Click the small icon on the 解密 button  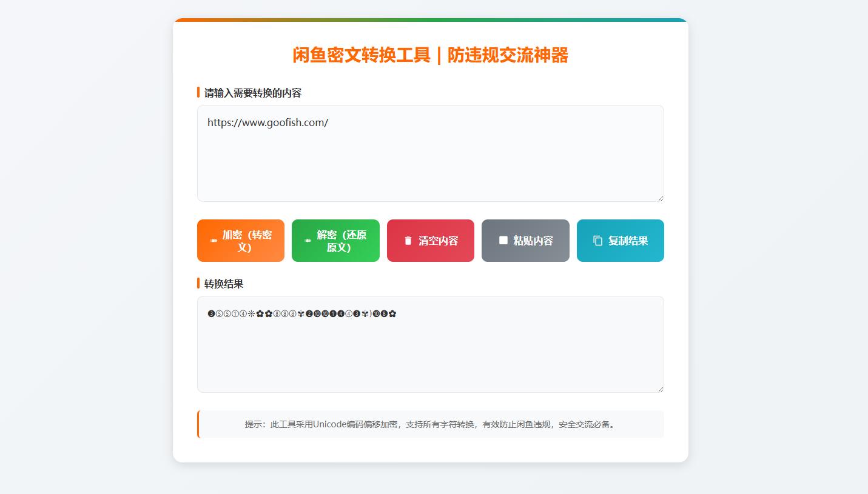coord(308,241)
